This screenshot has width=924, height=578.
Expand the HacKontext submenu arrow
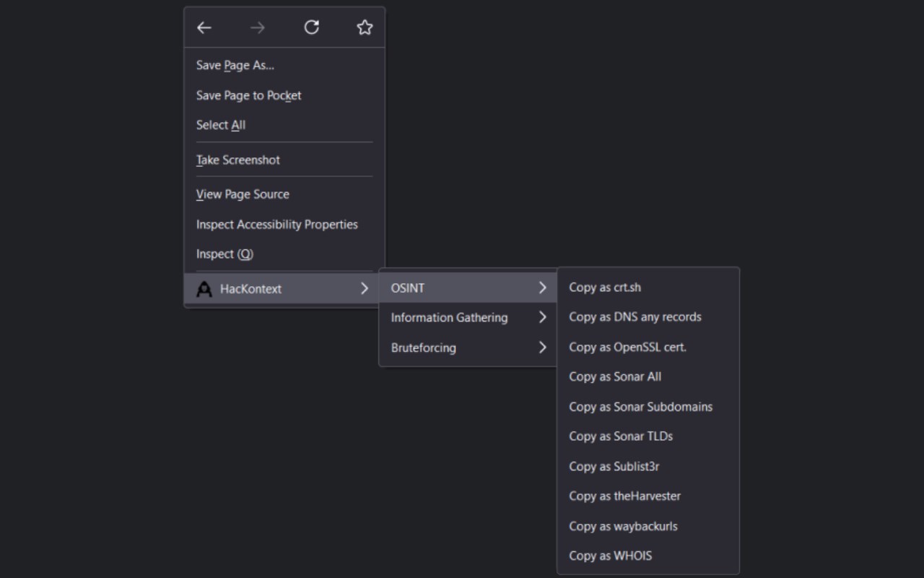[x=364, y=289]
